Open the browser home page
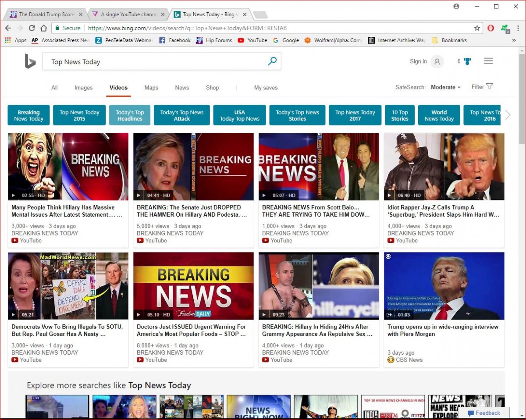This screenshot has height=420, width=526. tap(44, 28)
